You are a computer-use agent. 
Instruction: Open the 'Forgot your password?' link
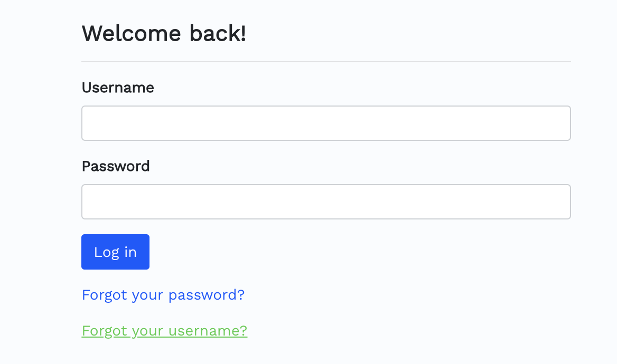163,295
